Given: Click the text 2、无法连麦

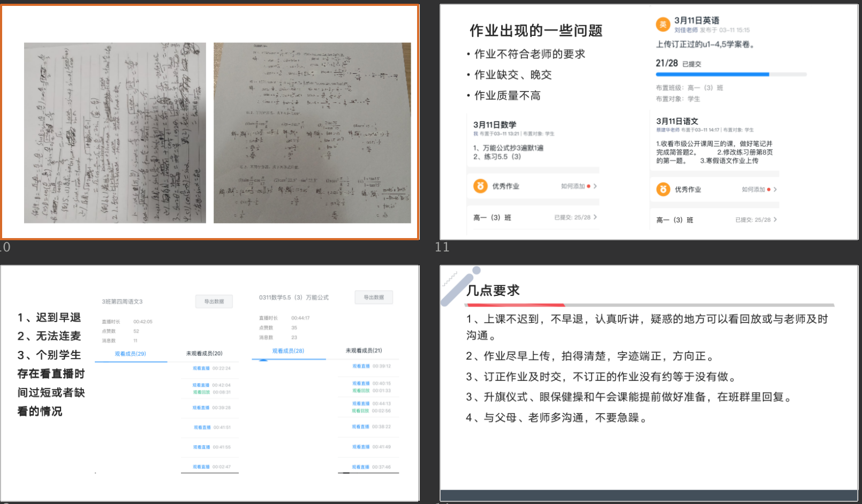Looking at the screenshot, I should [49, 337].
